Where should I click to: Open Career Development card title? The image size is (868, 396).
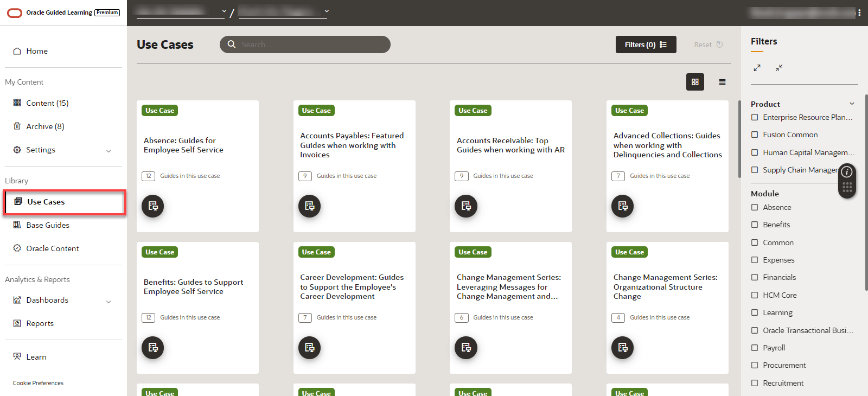pos(352,287)
